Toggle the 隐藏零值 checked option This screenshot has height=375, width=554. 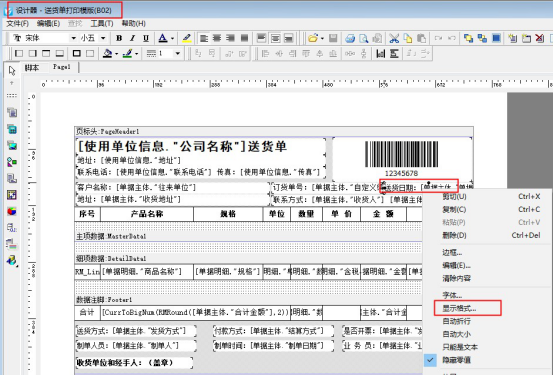(x=456, y=360)
